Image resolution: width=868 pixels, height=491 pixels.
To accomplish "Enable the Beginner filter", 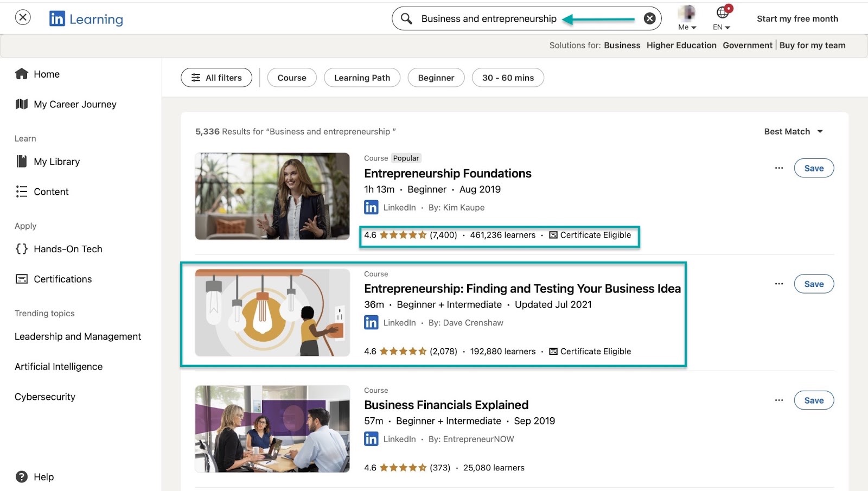I will (436, 78).
